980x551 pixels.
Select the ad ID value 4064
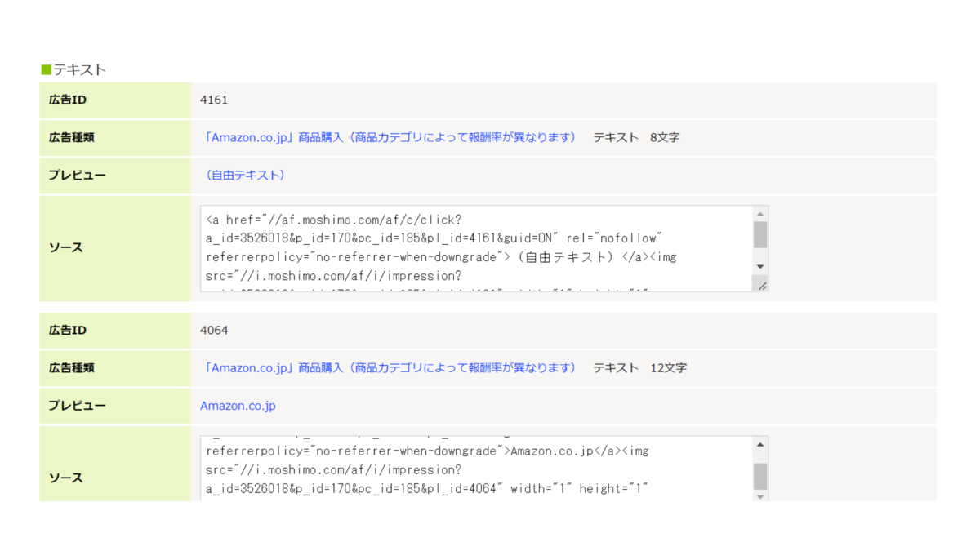tap(214, 330)
